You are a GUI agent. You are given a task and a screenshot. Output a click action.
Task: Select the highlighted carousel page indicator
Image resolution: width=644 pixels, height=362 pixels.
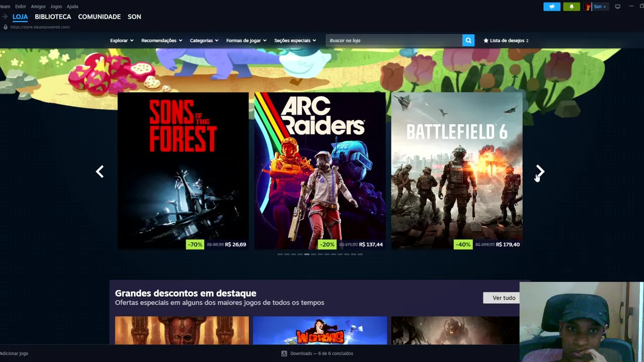(307, 254)
